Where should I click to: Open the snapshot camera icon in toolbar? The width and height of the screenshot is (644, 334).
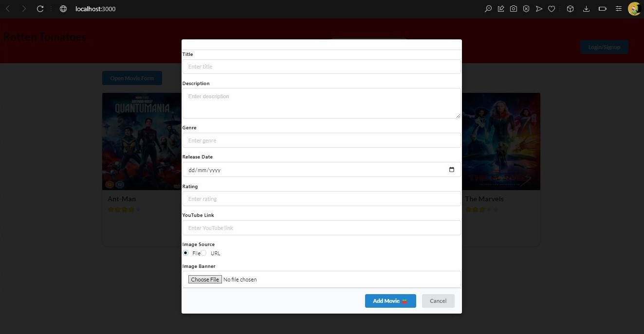click(x=514, y=9)
